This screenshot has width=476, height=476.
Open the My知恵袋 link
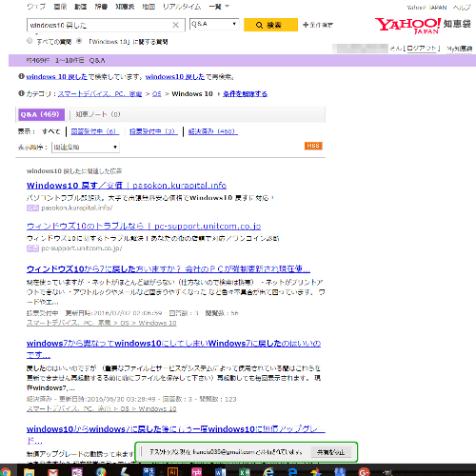click(460, 49)
